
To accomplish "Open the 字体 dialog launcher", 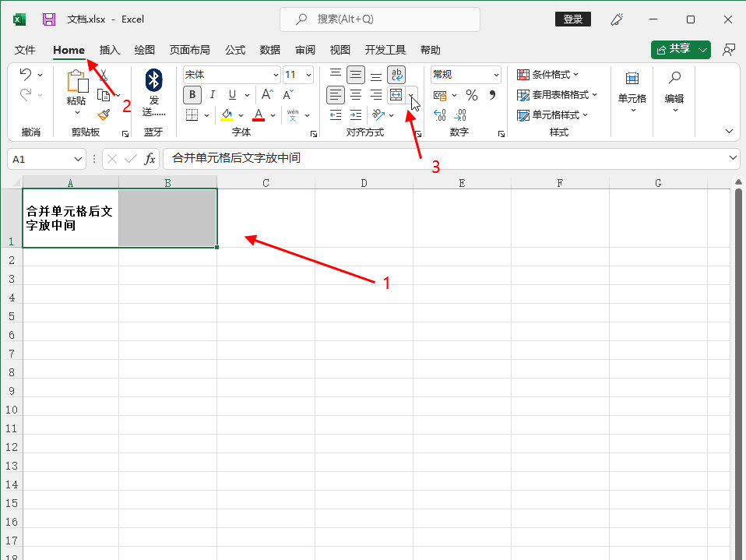I will tap(314, 134).
